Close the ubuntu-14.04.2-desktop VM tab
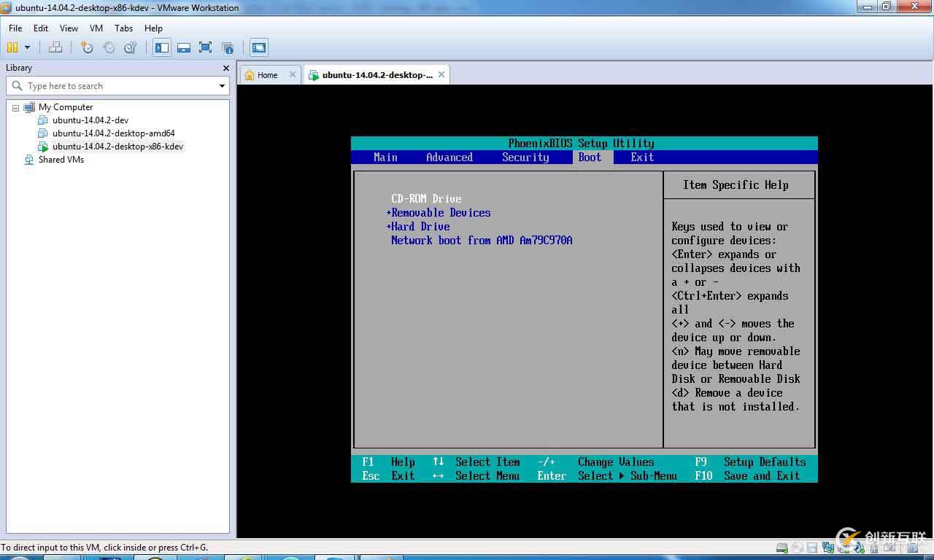 pyautogui.click(x=441, y=74)
